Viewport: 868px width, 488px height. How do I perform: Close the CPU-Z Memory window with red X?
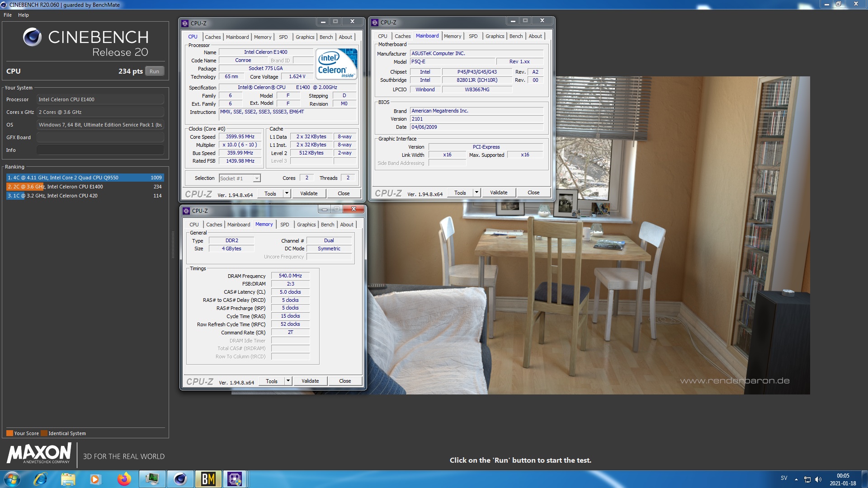(354, 209)
